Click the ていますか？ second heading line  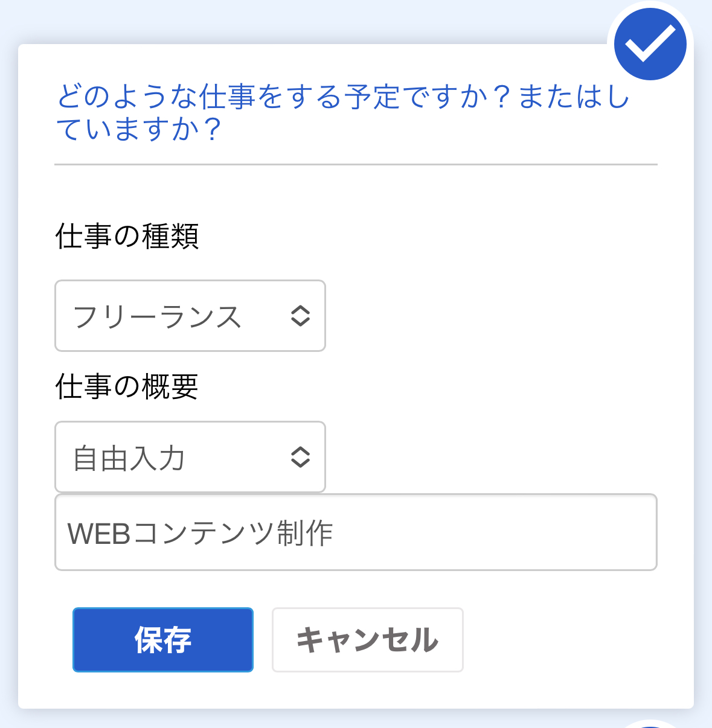pos(139,129)
